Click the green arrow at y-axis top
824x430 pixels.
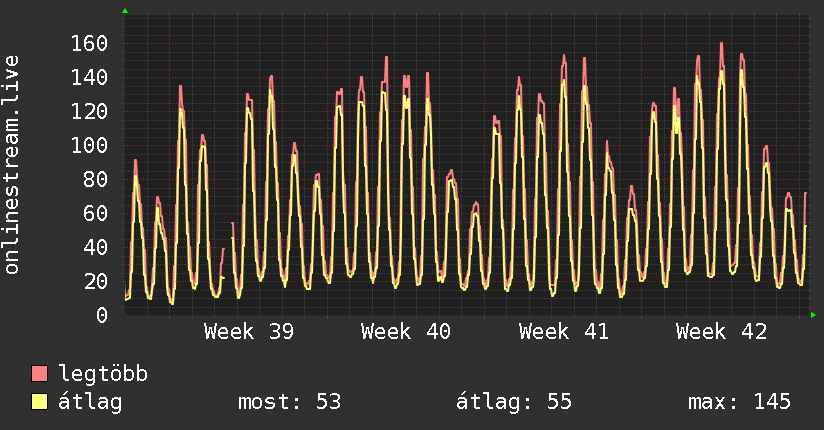(125, 11)
